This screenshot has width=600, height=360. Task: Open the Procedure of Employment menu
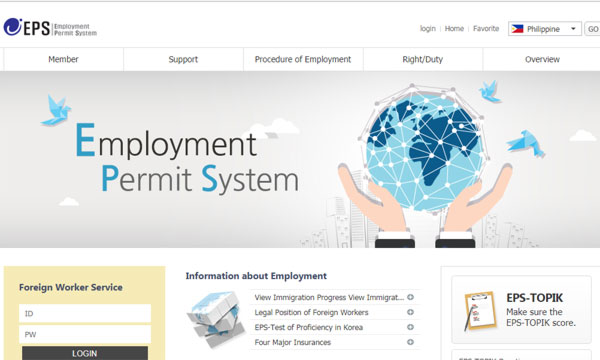(x=303, y=59)
